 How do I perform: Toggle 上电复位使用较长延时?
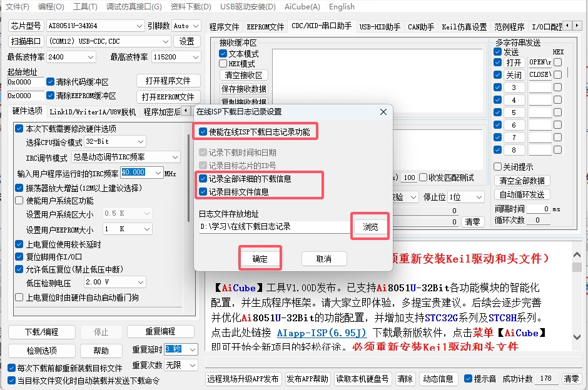[19, 244]
